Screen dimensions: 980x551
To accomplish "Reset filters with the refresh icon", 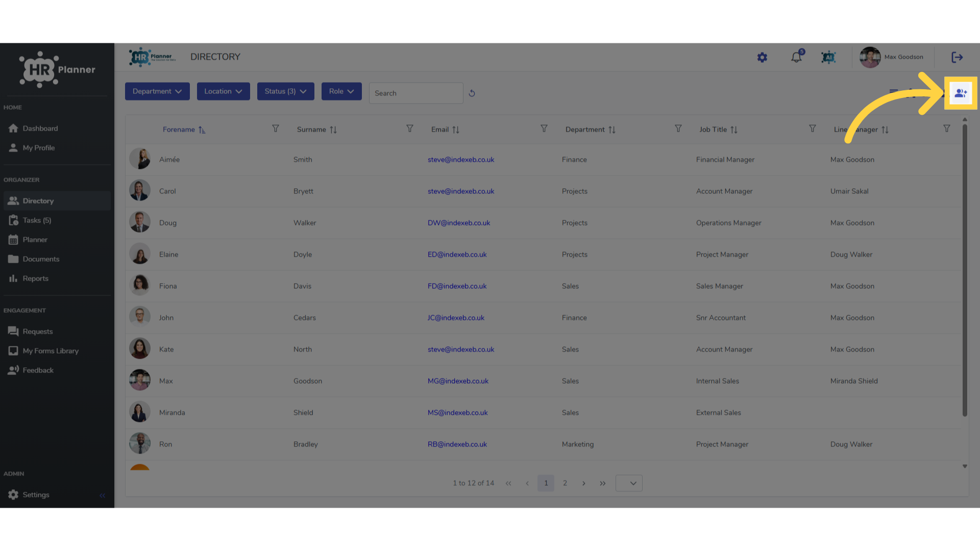I will click(472, 93).
